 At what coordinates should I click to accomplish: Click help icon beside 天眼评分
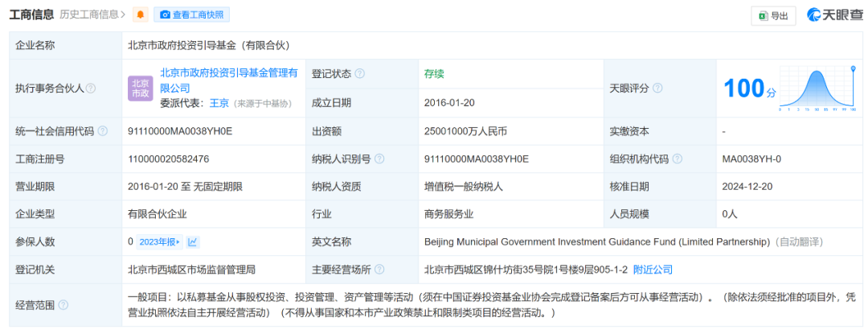[657, 88]
